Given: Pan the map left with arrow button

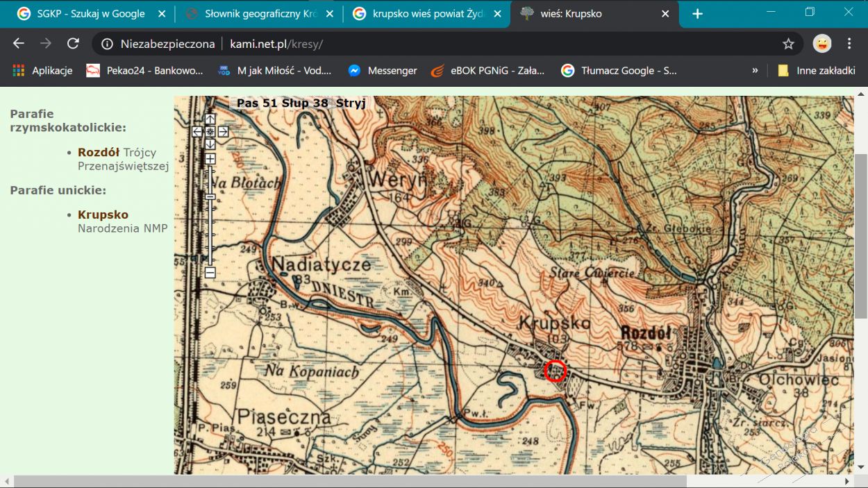Looking at the screenshot, I should tap(197, 131).
